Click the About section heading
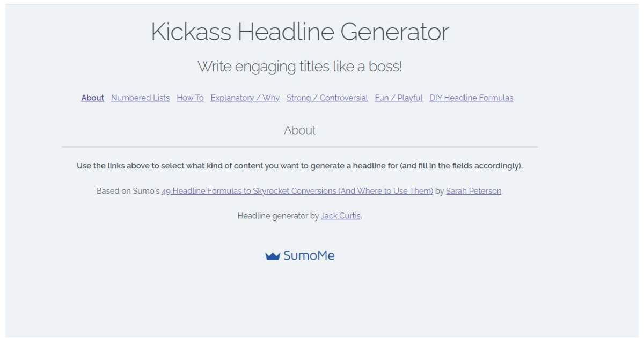 [301, 129]
